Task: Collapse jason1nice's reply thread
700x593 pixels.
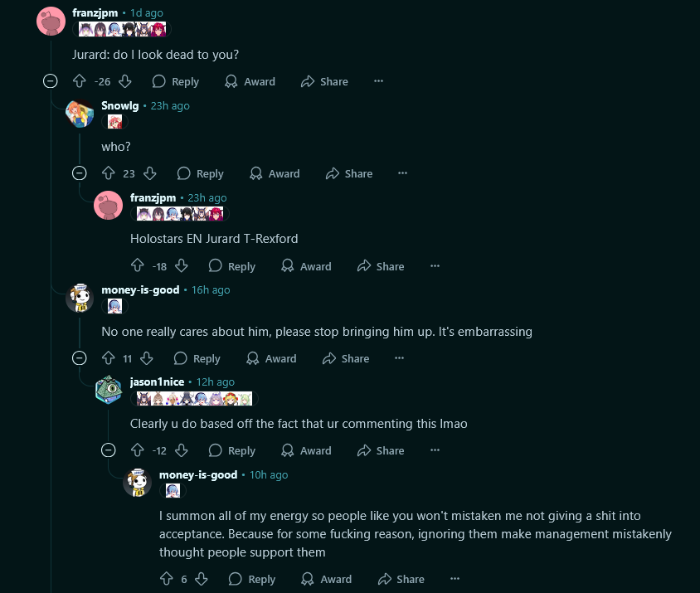Action: click(109, 450)
